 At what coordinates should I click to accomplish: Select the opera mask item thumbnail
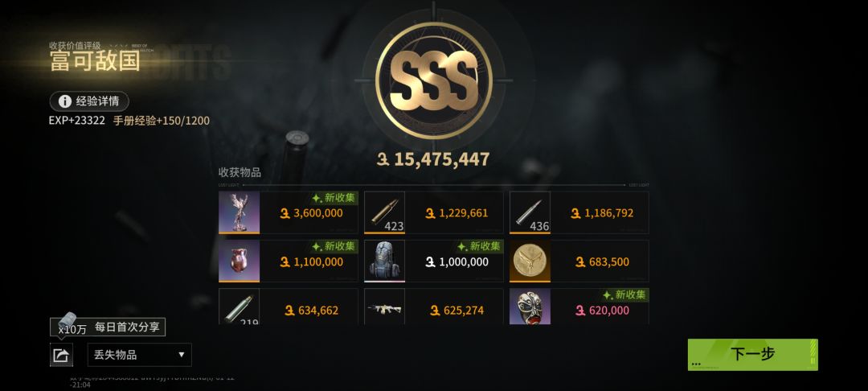point(530,307)
